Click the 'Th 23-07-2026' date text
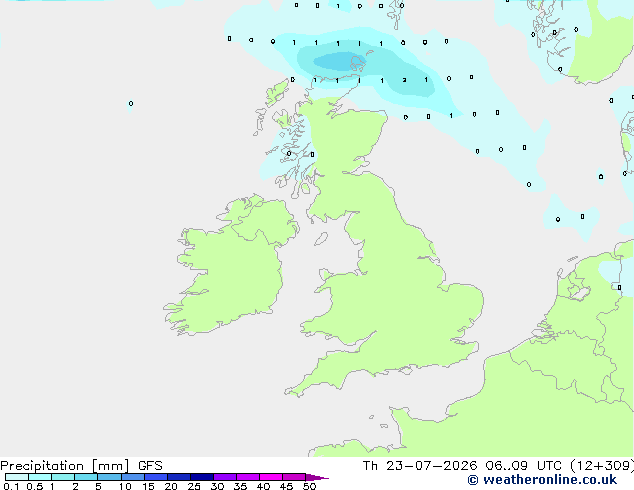Image resolution: width=634 pixels, height=490 pixels. click(x=420, y=466)
